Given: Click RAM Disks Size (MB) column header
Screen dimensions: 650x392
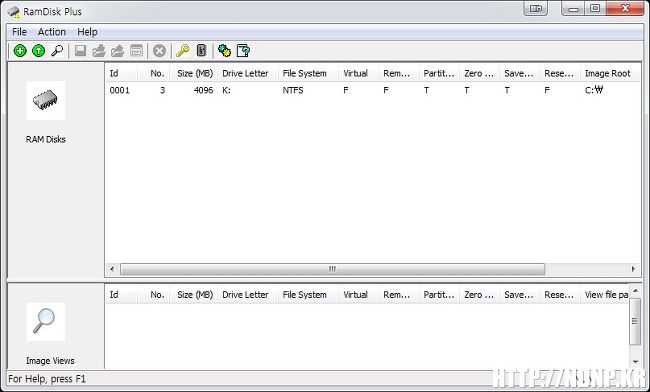Looking at the screenshot, I should click(193, 73).
